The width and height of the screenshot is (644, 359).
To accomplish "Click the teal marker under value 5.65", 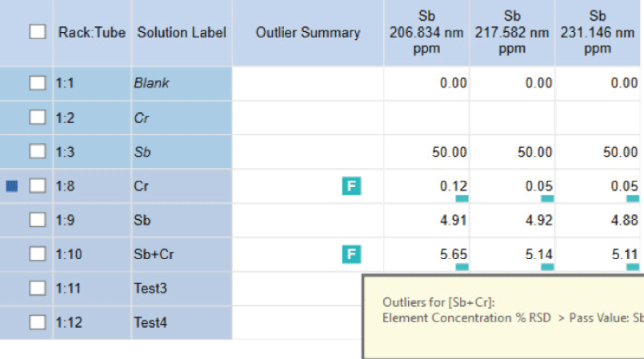I will tap(462, 267).
